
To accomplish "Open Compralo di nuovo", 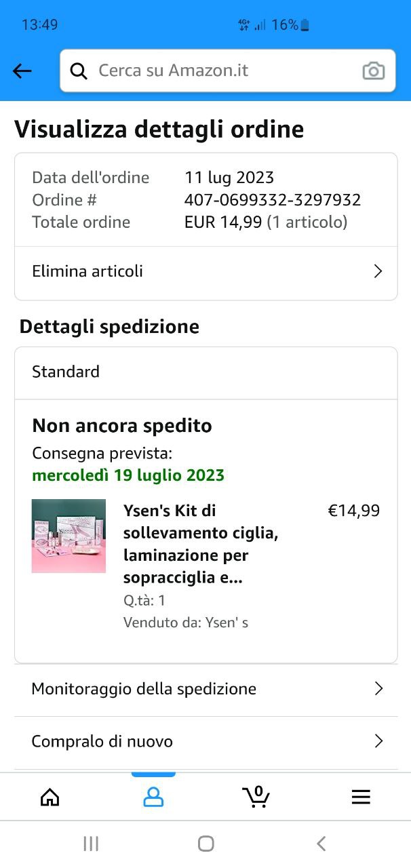I will [x=102, y=741].
